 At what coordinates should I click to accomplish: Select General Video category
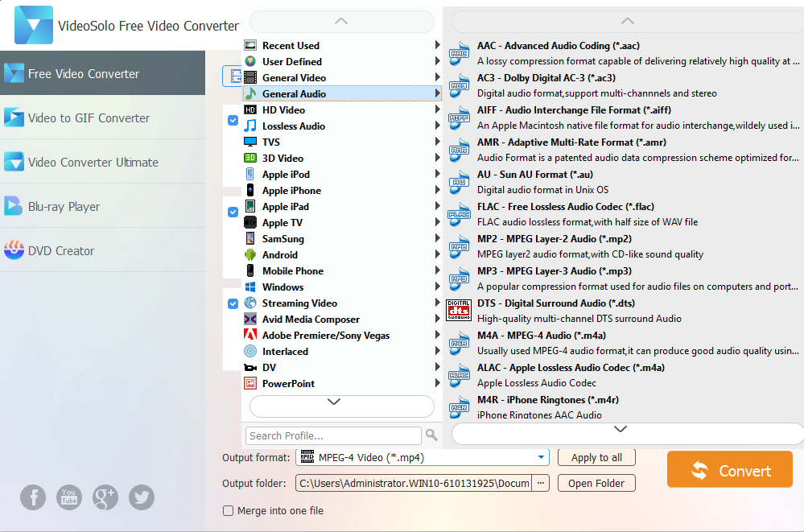click(x=341, y=77)
